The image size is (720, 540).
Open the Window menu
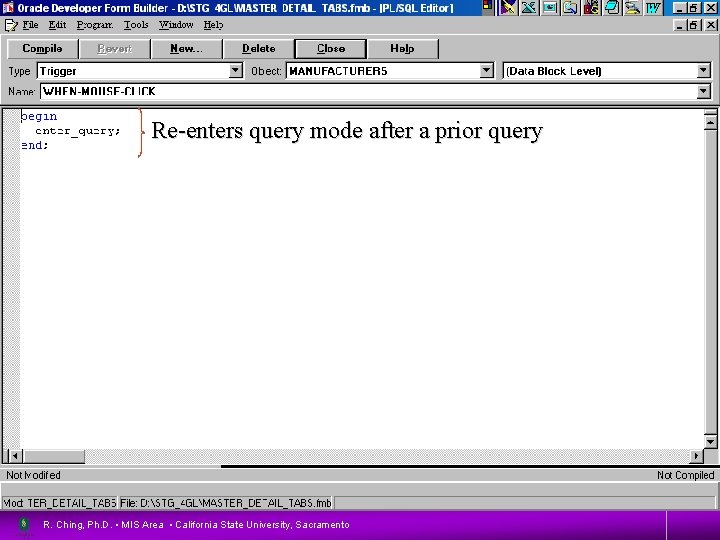[x=176, y=25]
